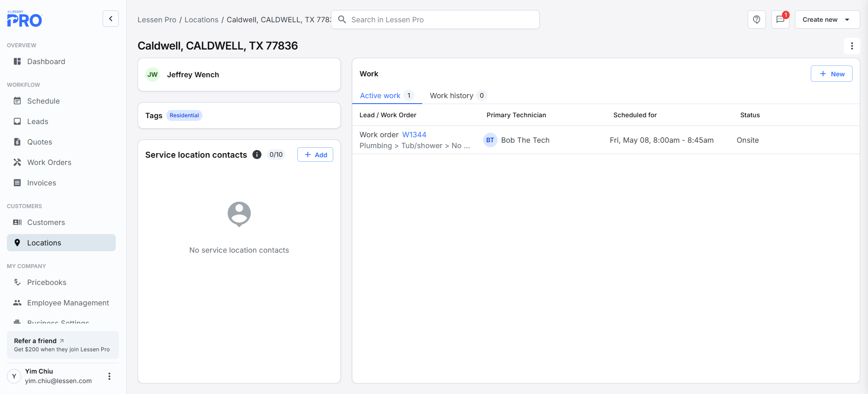Show info about service location contacts
This screenshot has width=868, height=394.
[x=257, y=155]
